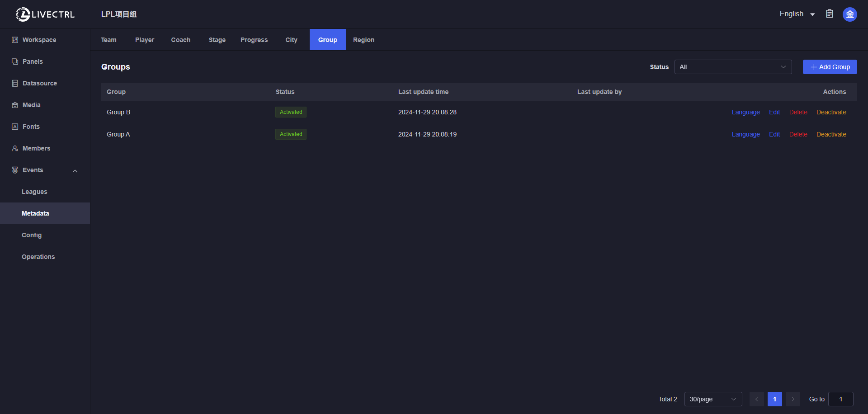Click the Panels sidebar icon

click(15, 61)
